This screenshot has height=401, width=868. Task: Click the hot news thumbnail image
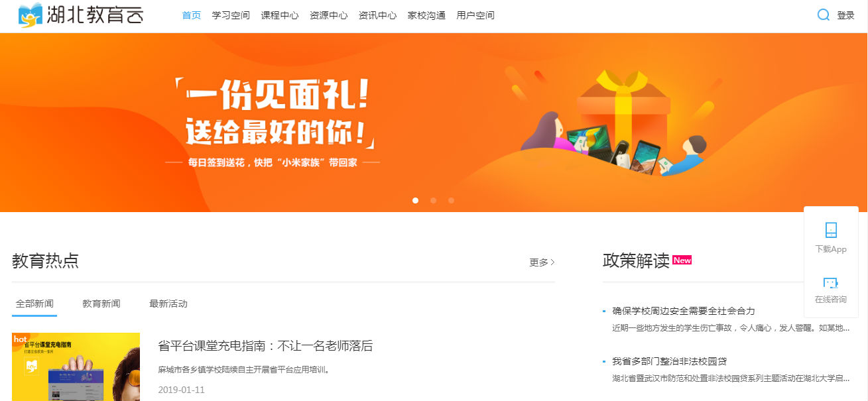76,367
